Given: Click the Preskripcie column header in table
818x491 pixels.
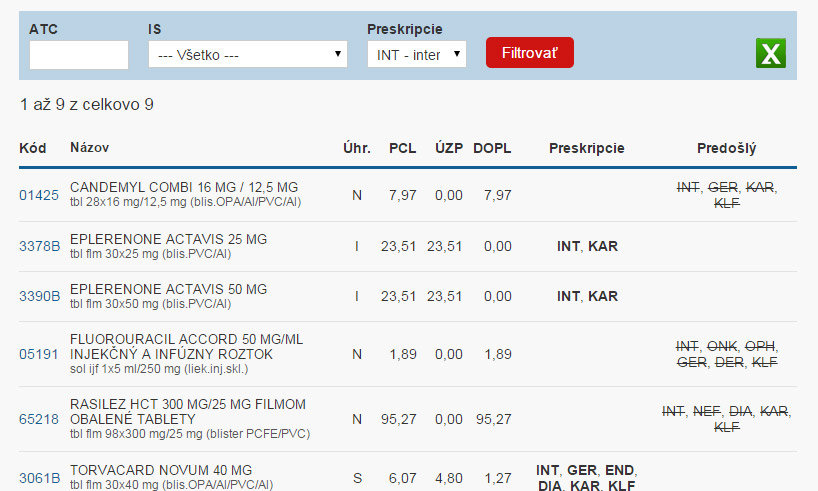Looking at the screenshot, I should click(x=587, y=148).
